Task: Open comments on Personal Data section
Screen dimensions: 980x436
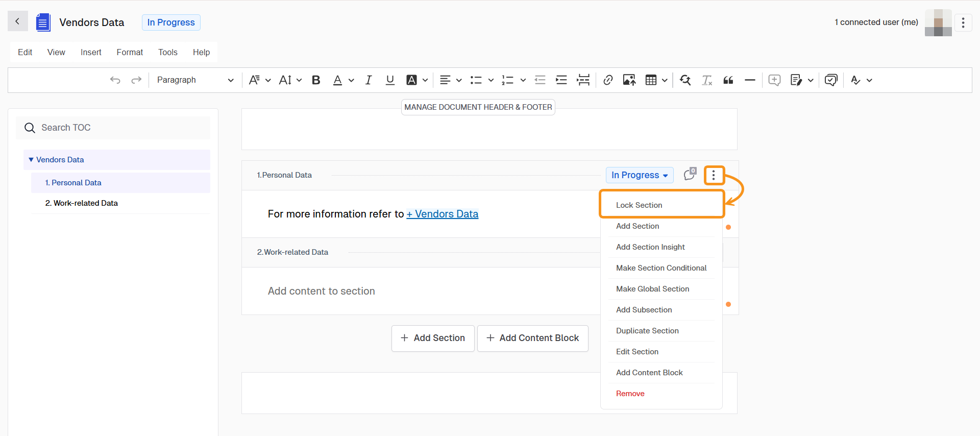Action: pos(690,175)
